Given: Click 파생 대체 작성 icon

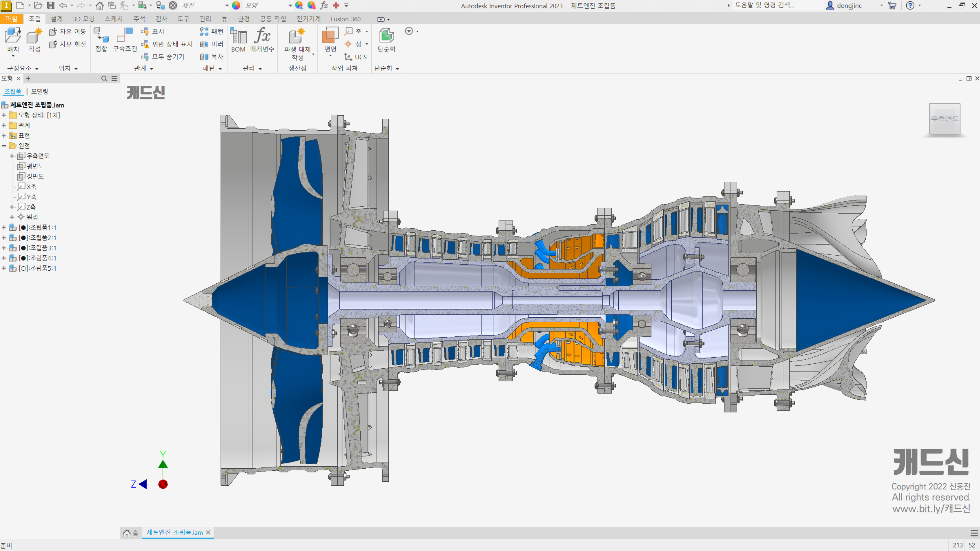Looking at the screenshot, I should [x=297, y=36].
